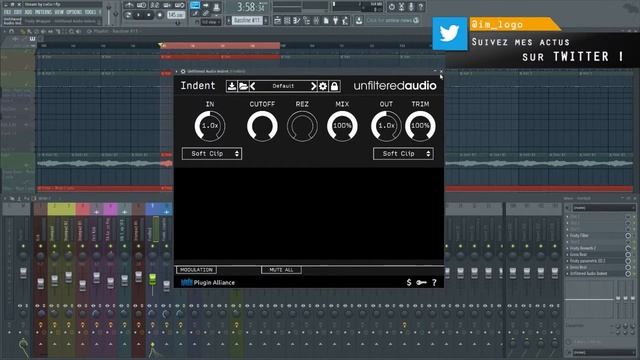The width and height of the screenshot is (640, 360).
Task: Mute the master mixer track
Action: click(23, 246)
